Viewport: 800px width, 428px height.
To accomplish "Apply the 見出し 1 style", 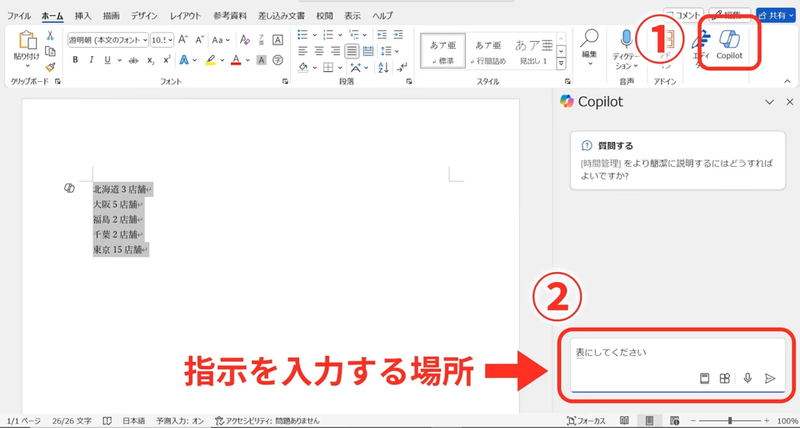I will (x=533, y=51).
